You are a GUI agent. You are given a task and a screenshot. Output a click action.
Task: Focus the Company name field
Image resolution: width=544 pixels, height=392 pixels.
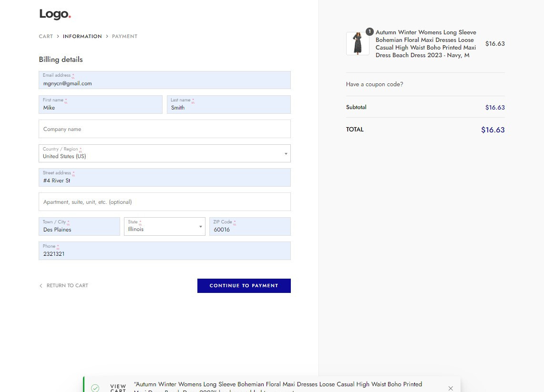[x=164, y=129]
